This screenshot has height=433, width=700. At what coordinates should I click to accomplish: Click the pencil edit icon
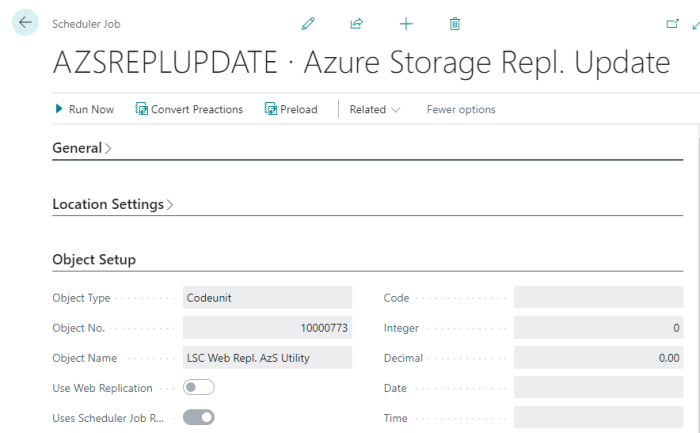click(308, 23)
